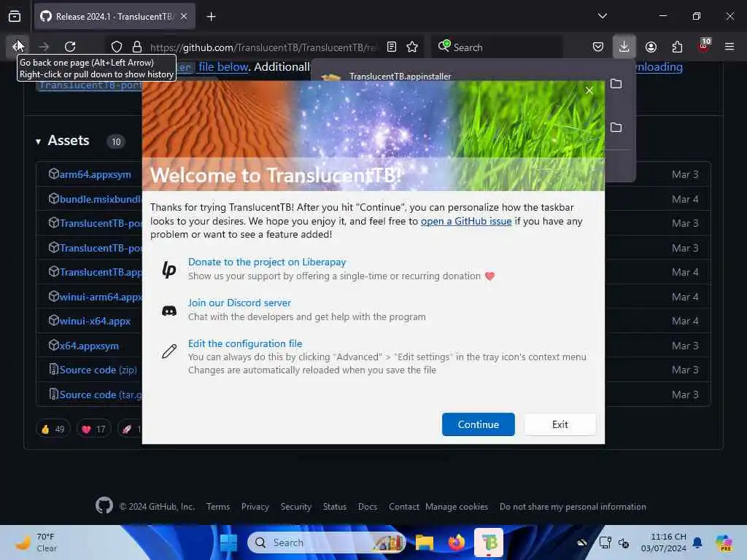Open the Windows Start menu

pos(228,542)
